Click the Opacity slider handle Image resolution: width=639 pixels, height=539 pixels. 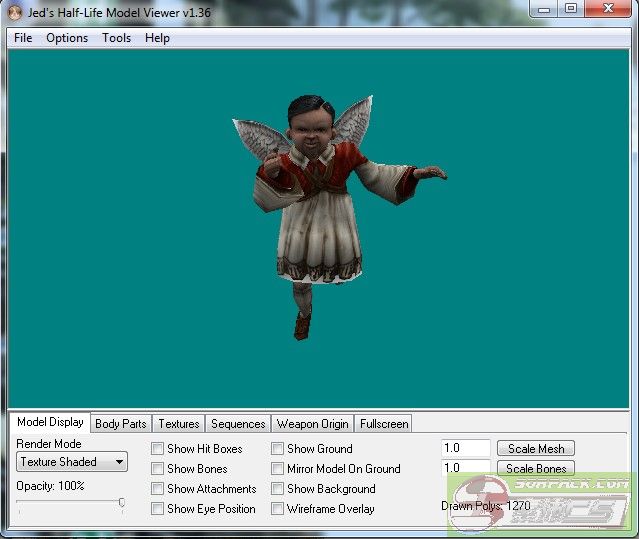[121, 502]
